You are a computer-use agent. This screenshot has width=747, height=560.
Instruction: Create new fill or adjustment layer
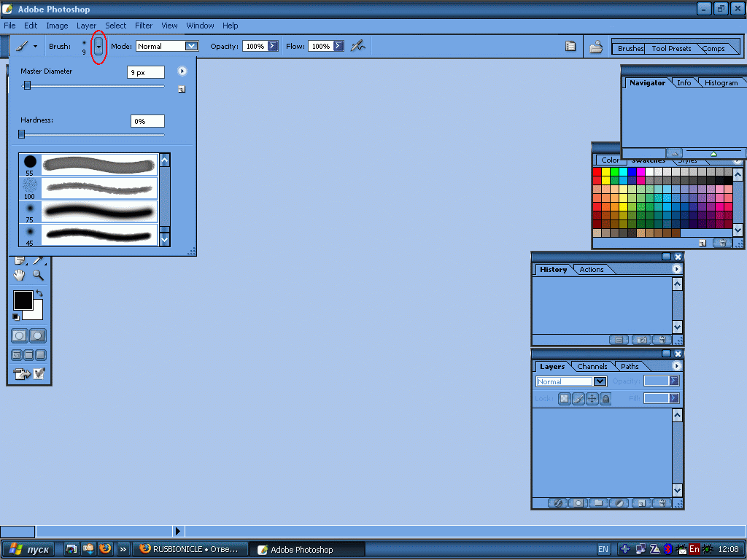[x=619, y=503]
